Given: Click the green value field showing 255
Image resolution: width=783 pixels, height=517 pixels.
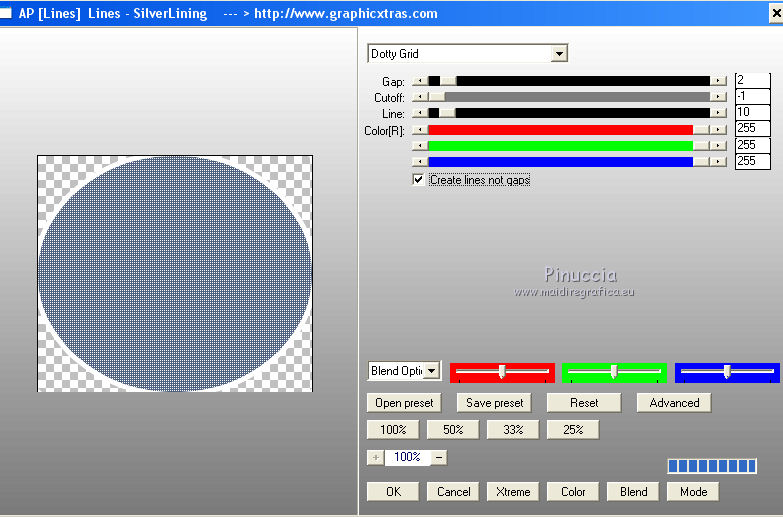Looking at the screenshot, I should point(753,145).
